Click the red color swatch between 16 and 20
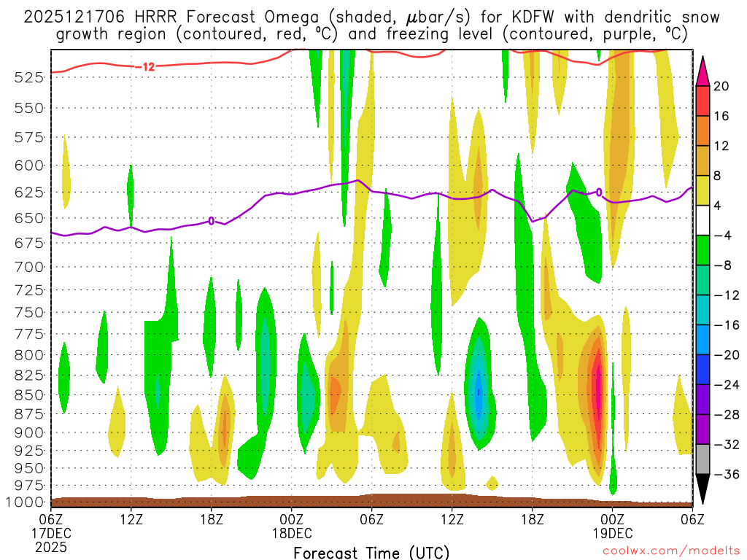Screen dimensions: 747x560 (x=703, y=101)
